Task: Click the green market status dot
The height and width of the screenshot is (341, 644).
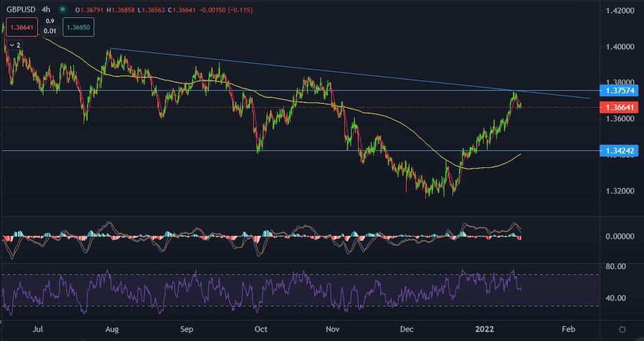Action: [62, 10]
